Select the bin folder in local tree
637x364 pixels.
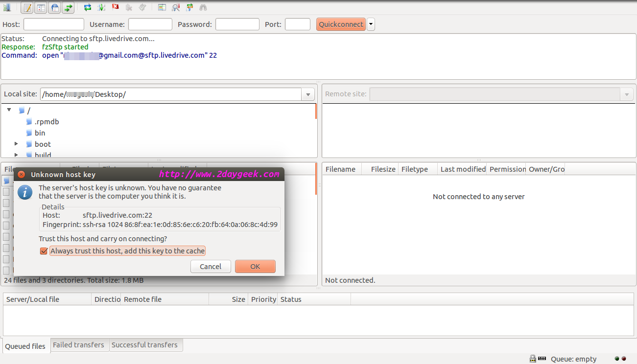(40, 133)
